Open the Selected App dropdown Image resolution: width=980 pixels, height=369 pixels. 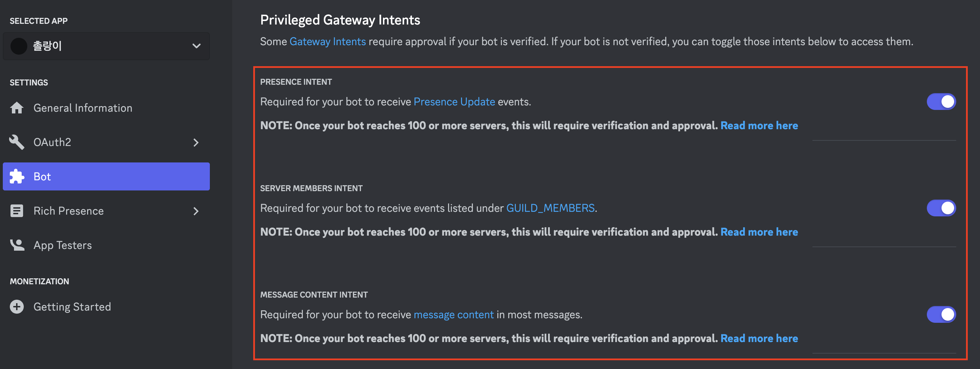coord(196,46)
